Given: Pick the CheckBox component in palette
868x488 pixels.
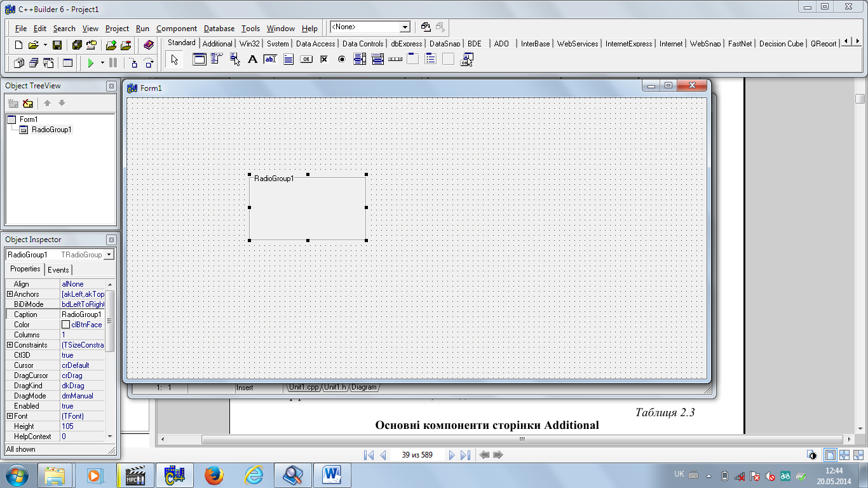Looking at the screenshot, I should click(323, 60).
